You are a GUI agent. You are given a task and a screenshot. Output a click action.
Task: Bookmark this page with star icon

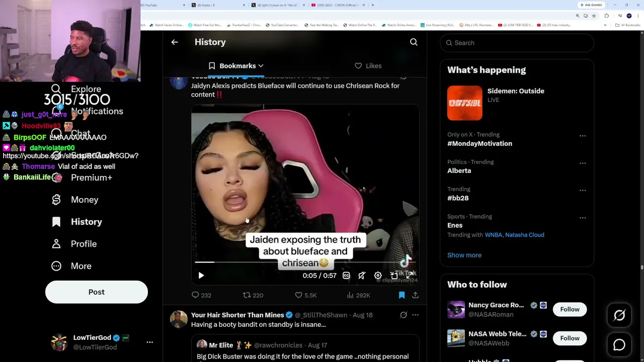pyautogui.click(x=594, y=16)
